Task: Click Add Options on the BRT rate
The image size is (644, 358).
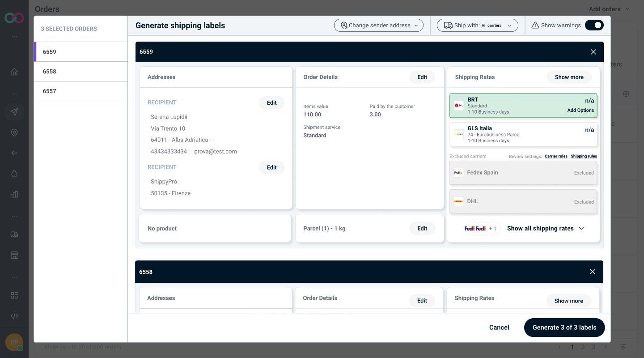Action: point(580,110)
